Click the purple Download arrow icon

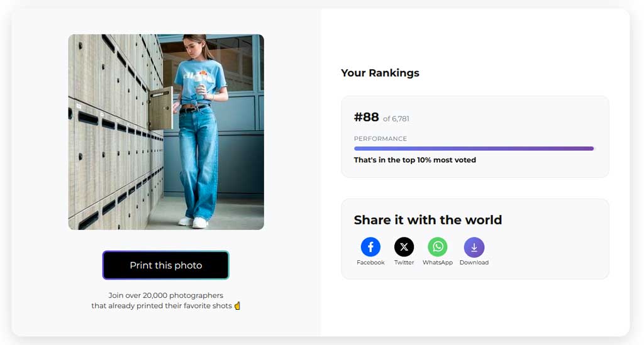[x=474, y=247]
